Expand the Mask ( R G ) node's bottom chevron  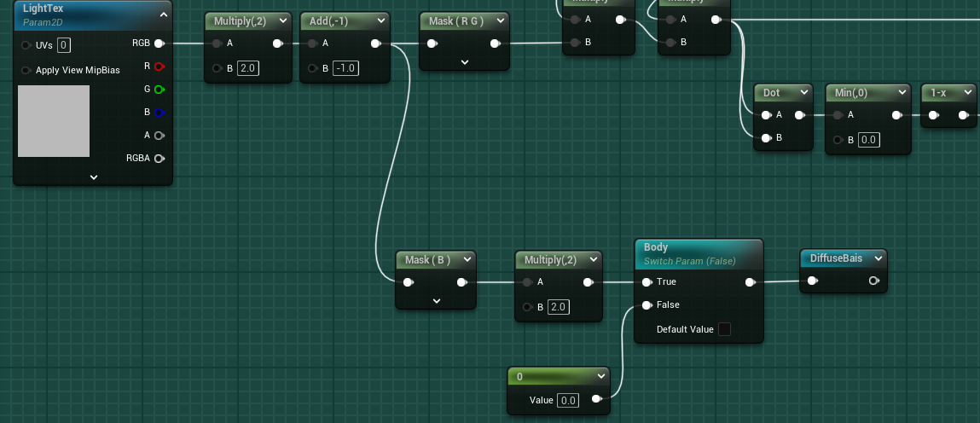pyautogui.click(x=465, y=62)
